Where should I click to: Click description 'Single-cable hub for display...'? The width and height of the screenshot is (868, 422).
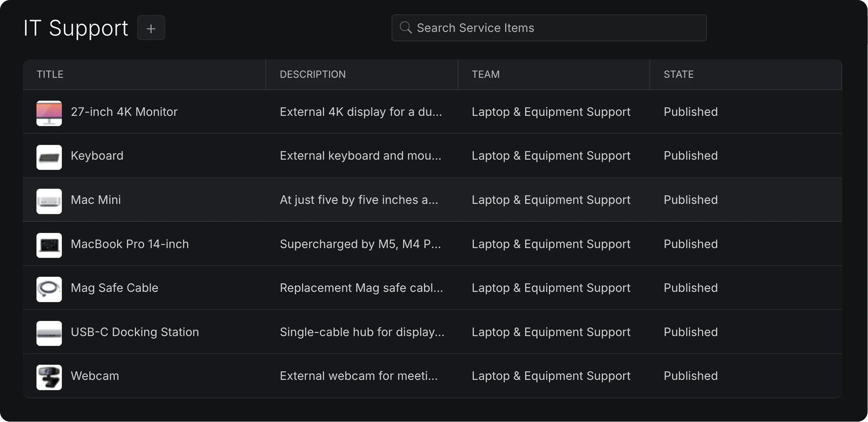pyautogui.click(x=362, y=332)
